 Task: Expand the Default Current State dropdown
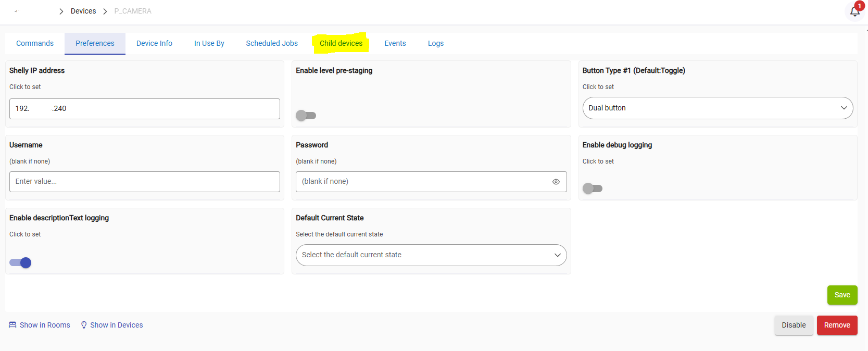pyautogui.click(x=431, y=255)
